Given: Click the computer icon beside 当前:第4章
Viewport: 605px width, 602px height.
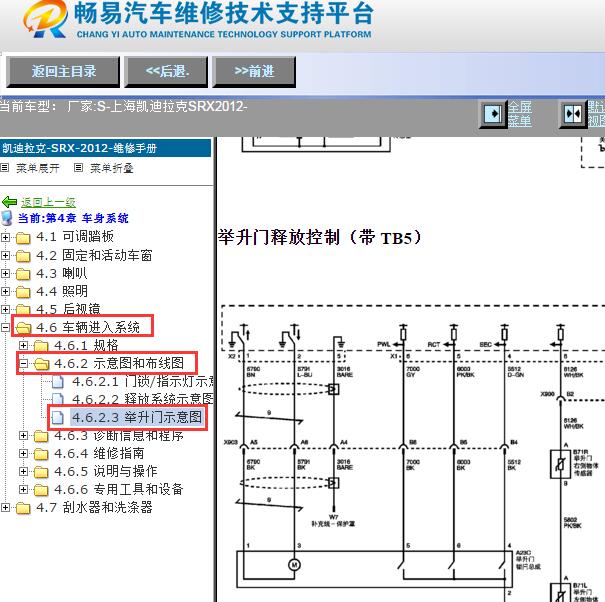Looking at the screenshot, I should pyautogui.click(x=7, y=218).
